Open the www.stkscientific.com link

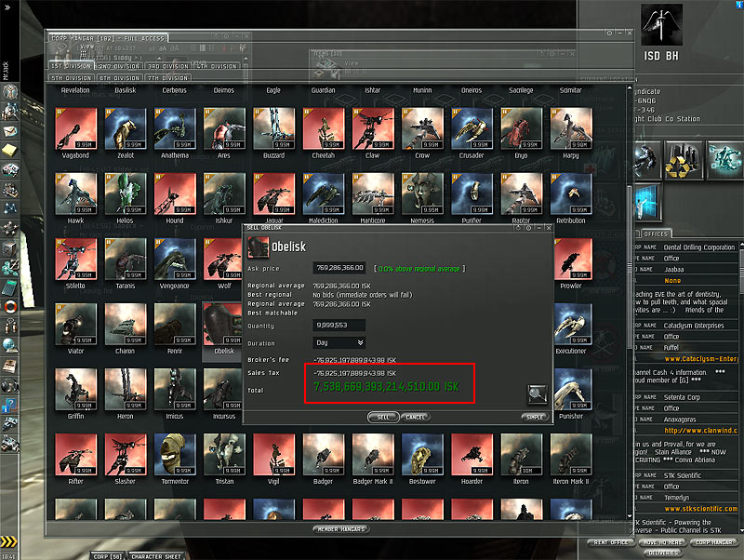[700, 508]
